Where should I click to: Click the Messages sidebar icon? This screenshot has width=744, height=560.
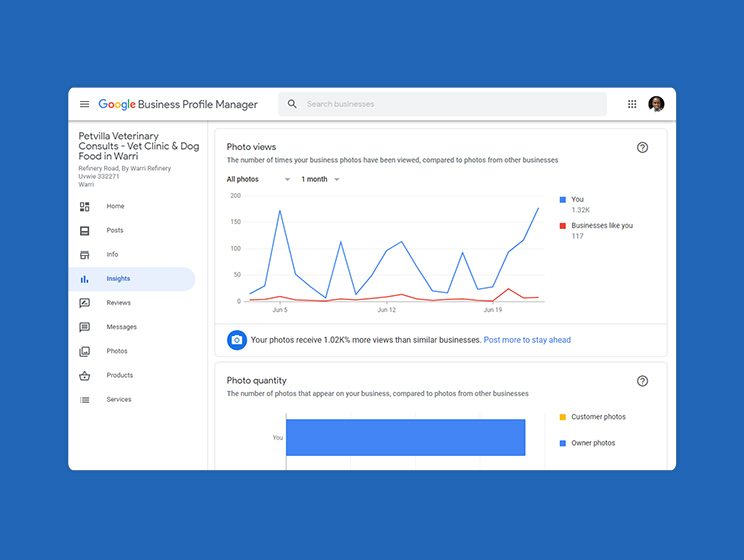coord(84,327)
